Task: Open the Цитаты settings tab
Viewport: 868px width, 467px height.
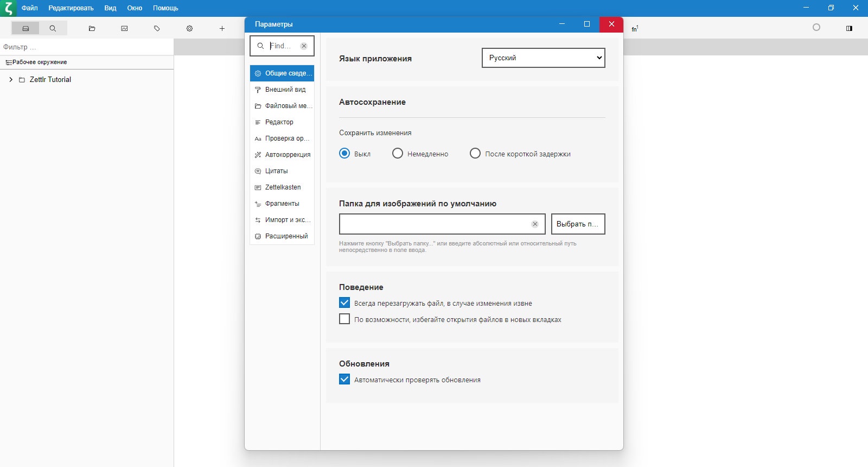Action: coord(282,171)
